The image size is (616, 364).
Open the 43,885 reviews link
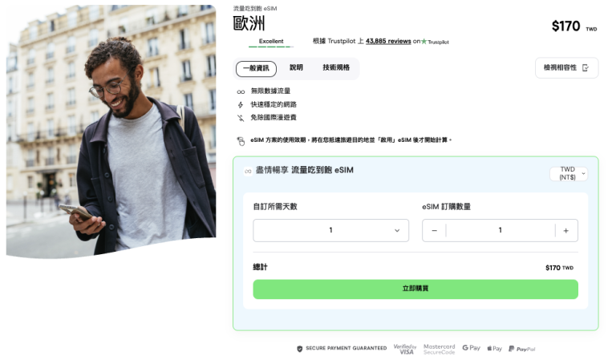tap(388, 41)
